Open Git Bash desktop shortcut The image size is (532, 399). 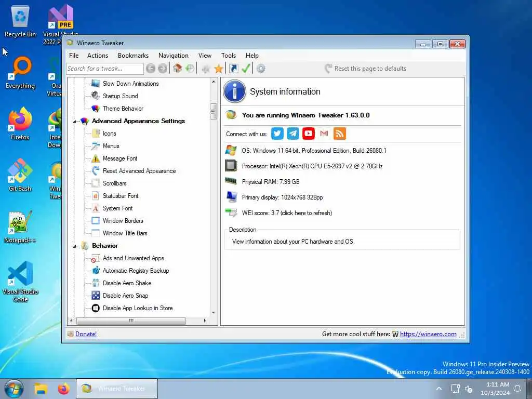click(20, 175)
